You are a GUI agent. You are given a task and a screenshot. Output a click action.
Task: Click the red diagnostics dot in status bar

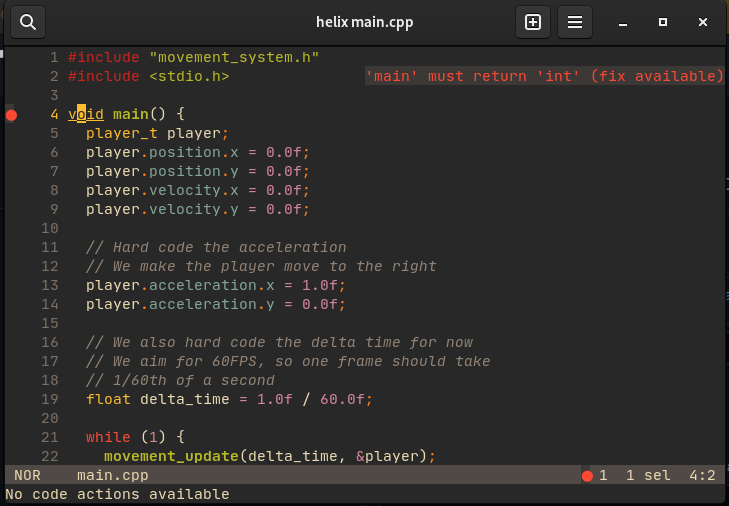587,476
